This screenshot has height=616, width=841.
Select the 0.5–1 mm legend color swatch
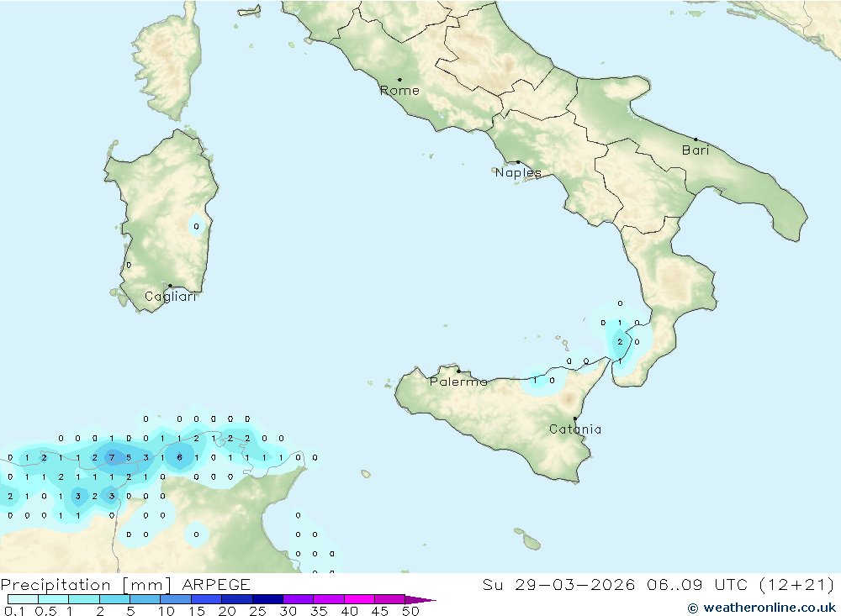[x=53, y=599]
